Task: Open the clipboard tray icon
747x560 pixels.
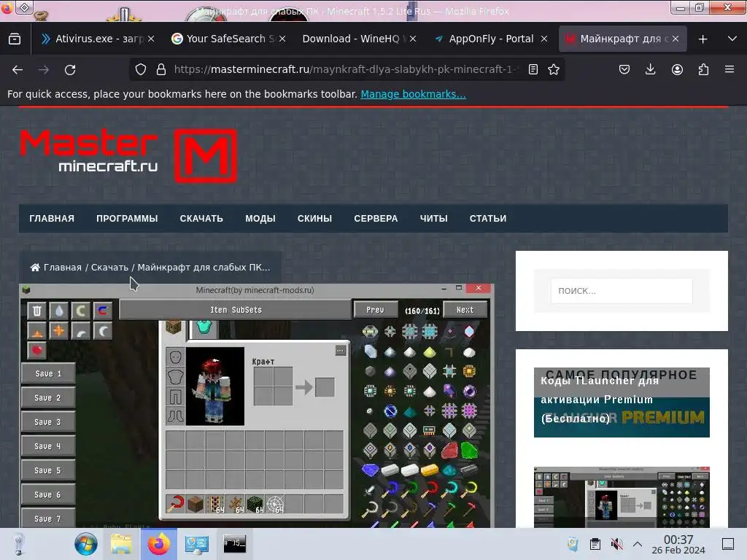Action: point(595,544)
